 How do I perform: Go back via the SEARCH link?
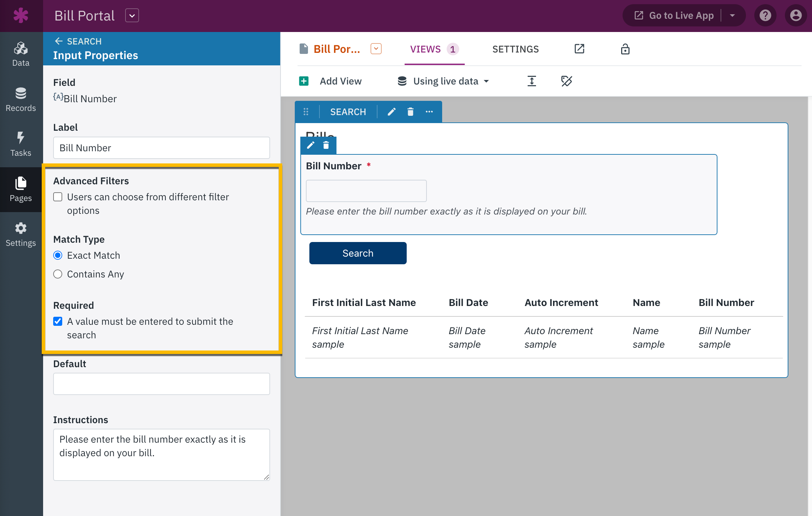pos(78,41)
